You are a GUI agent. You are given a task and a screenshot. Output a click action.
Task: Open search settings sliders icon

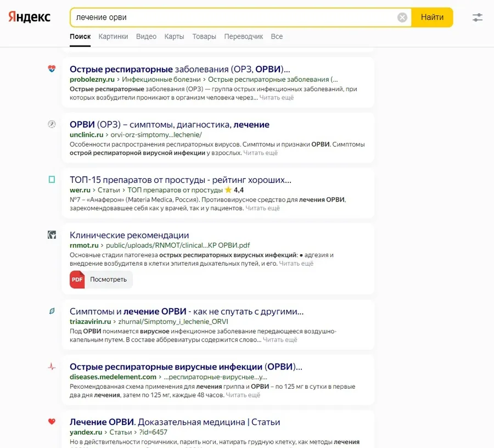click(x=478, y=18)
